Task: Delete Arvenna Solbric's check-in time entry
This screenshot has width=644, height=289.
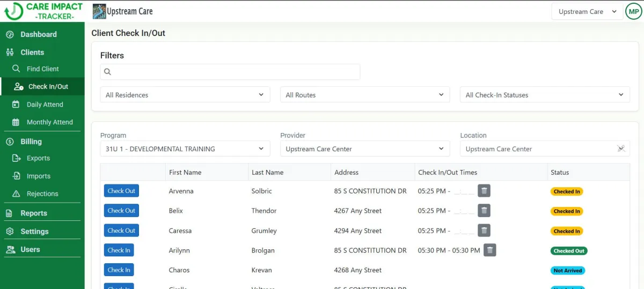Action: tap(484, 191)
